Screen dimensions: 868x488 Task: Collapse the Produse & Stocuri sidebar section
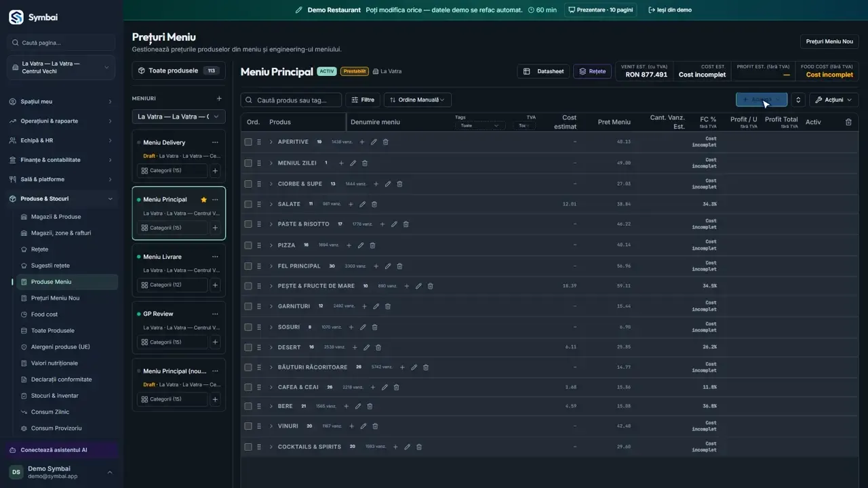[x=61, y=199]
